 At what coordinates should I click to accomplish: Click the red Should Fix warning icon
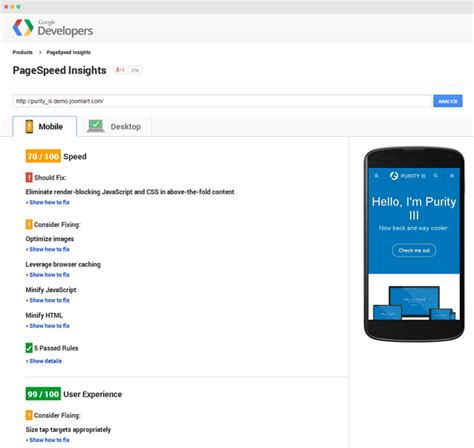click(x=29, y=177)
